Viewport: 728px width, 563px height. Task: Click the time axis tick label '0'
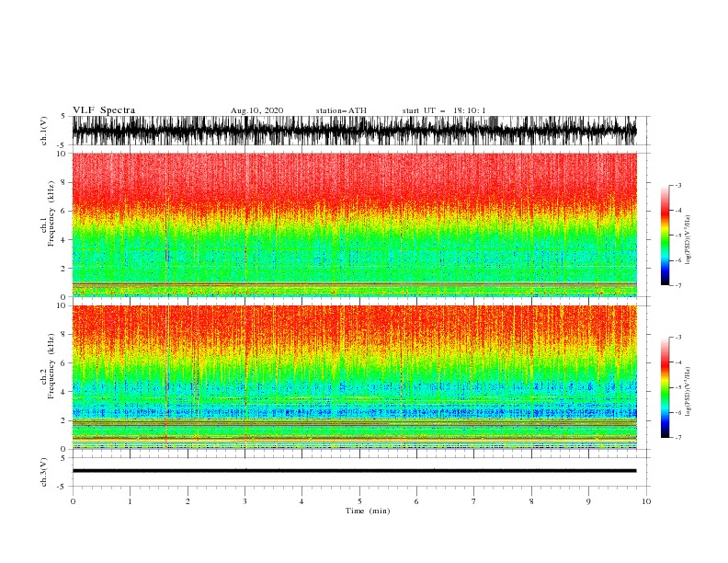coord(73,501)
